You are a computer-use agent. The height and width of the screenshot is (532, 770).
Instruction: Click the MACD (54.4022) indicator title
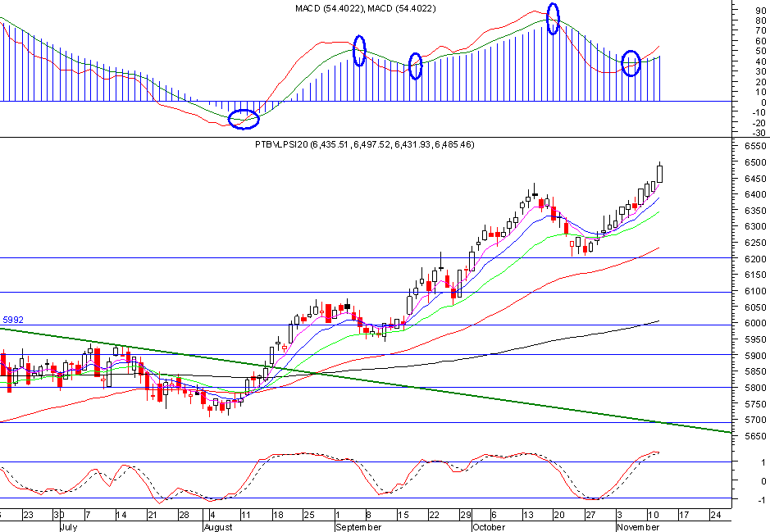click(x=366, y=8)
